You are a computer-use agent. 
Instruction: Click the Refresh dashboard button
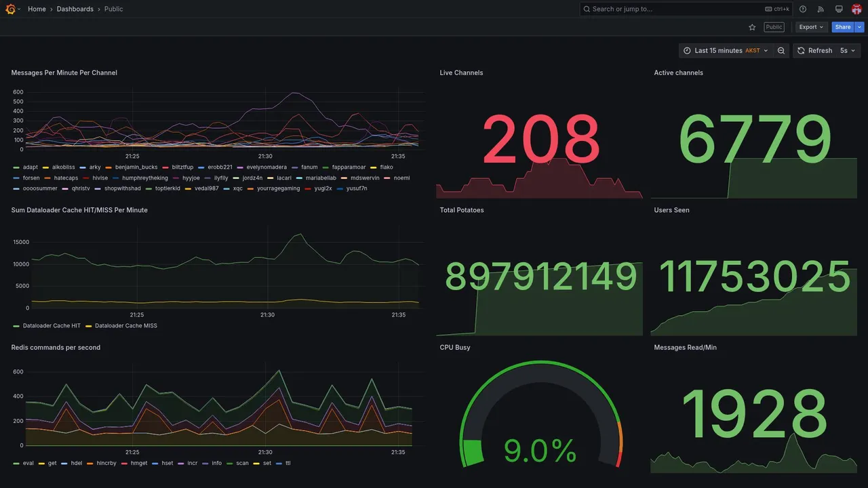[x=814, y=51]
